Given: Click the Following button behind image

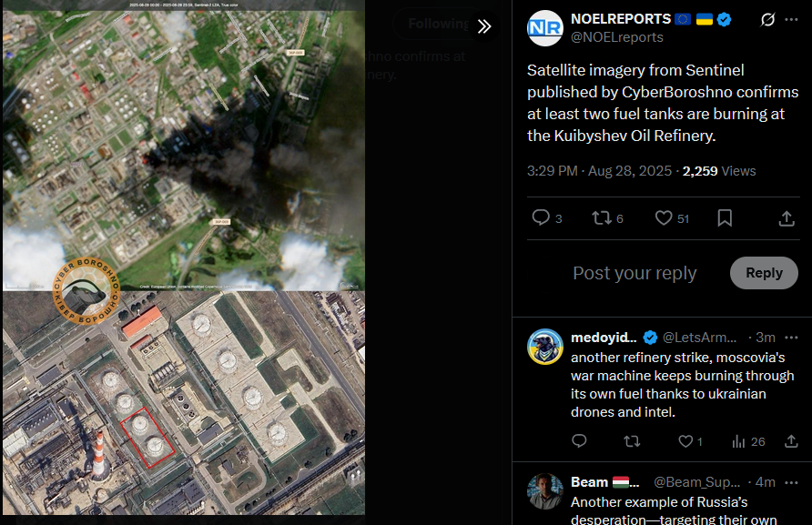Looking at the screenshot, I should tap(438, 24).
